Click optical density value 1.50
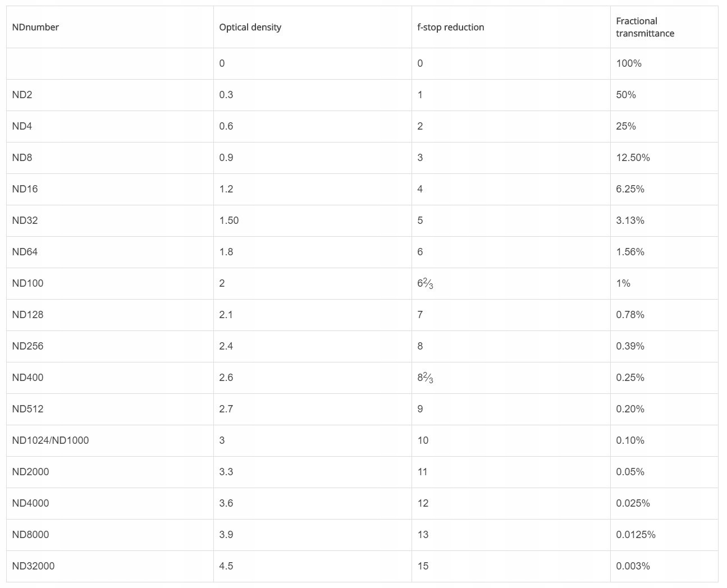This screenshot has height=588, width=727. [228, 220]
